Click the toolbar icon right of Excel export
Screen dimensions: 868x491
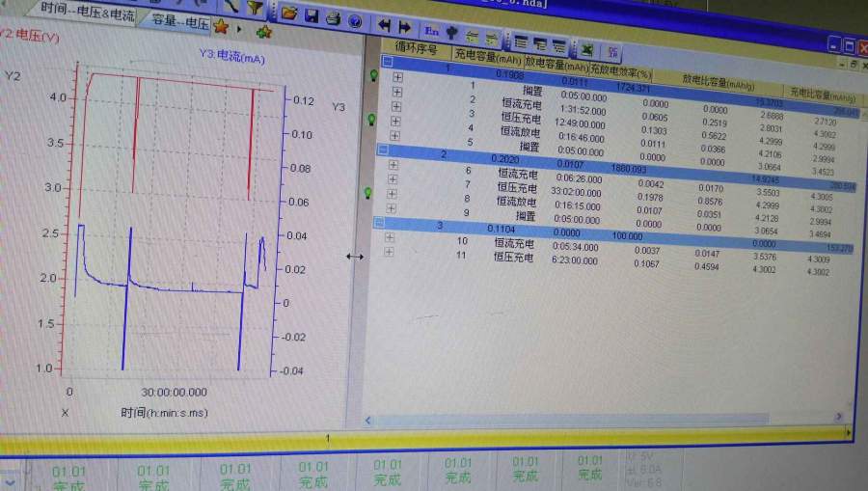(612, 53)
